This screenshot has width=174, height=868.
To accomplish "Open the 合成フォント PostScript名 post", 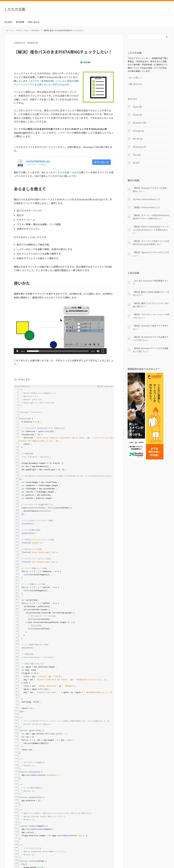I will 151,243.
